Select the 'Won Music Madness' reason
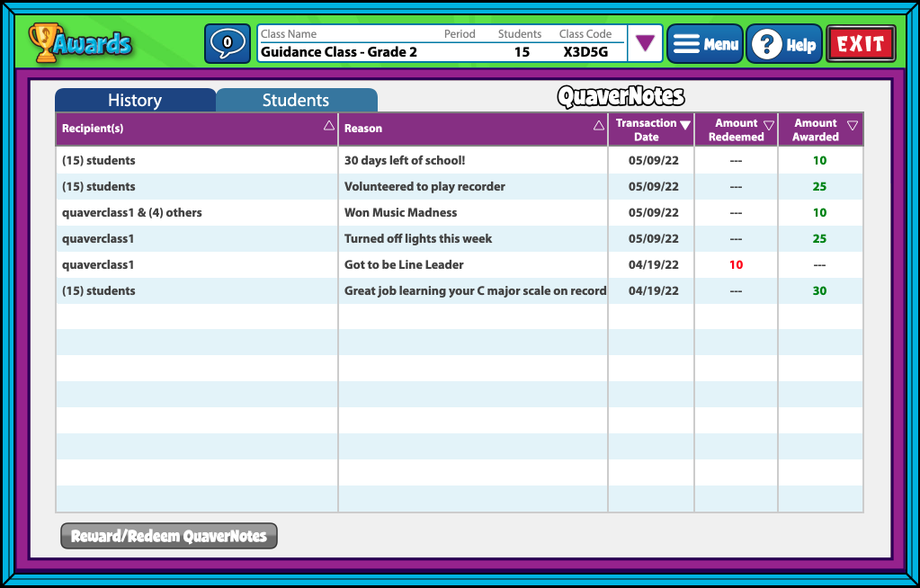The image size is (920, 588). tap(401, 212)
